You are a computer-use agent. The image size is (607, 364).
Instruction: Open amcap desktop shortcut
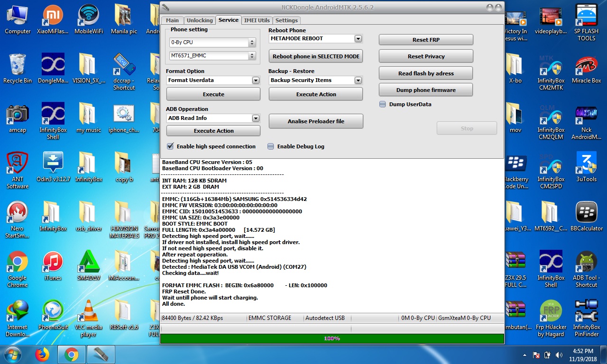[18, 118]
